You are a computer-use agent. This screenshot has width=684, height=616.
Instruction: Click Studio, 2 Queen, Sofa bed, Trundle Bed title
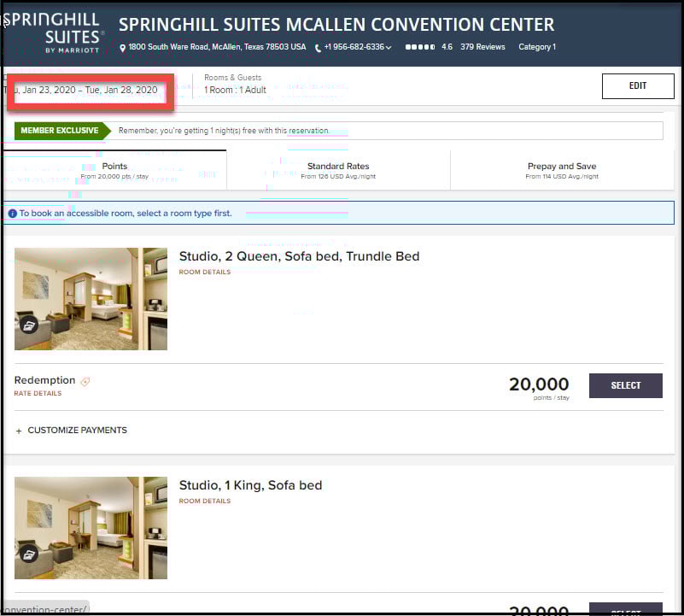[299, 256]
